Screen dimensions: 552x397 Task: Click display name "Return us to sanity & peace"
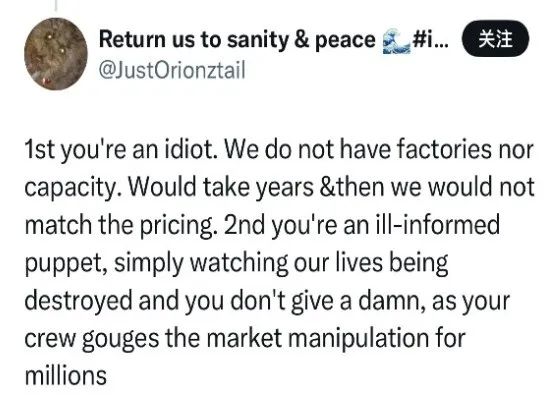[237, 39]
